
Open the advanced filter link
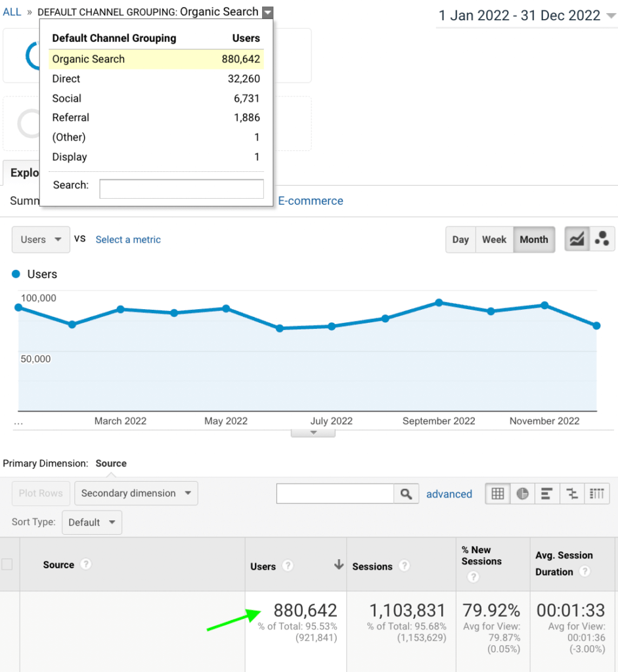(449, 494)
